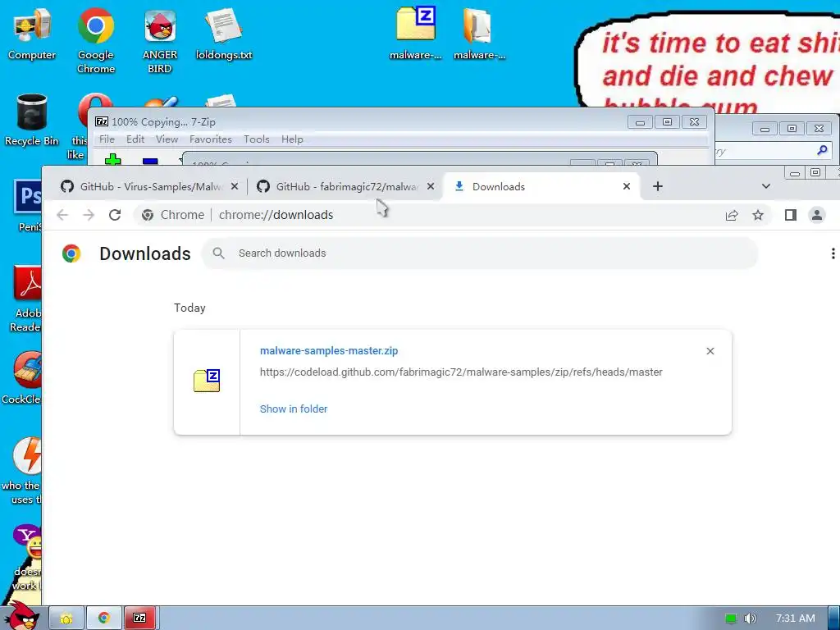Open the 7-Zip File menu
The height and width of the screenshot is (630, 840).
pos(107,139)
